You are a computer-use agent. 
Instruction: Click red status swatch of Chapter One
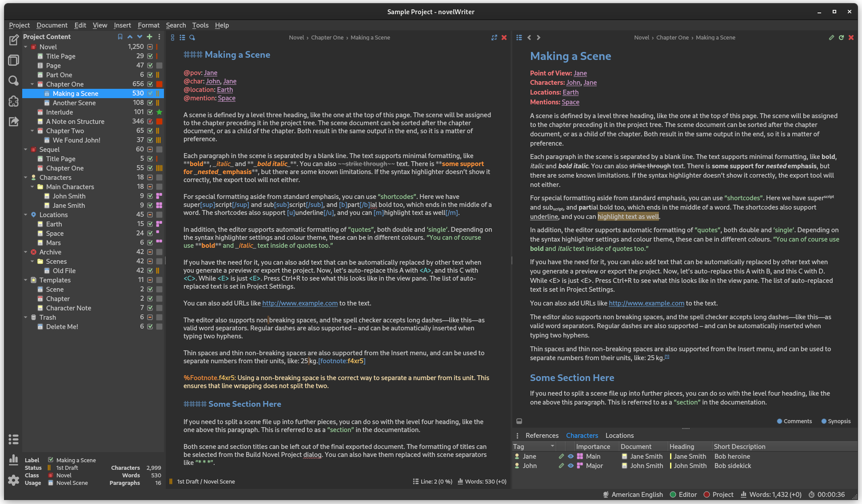[159, 84]
